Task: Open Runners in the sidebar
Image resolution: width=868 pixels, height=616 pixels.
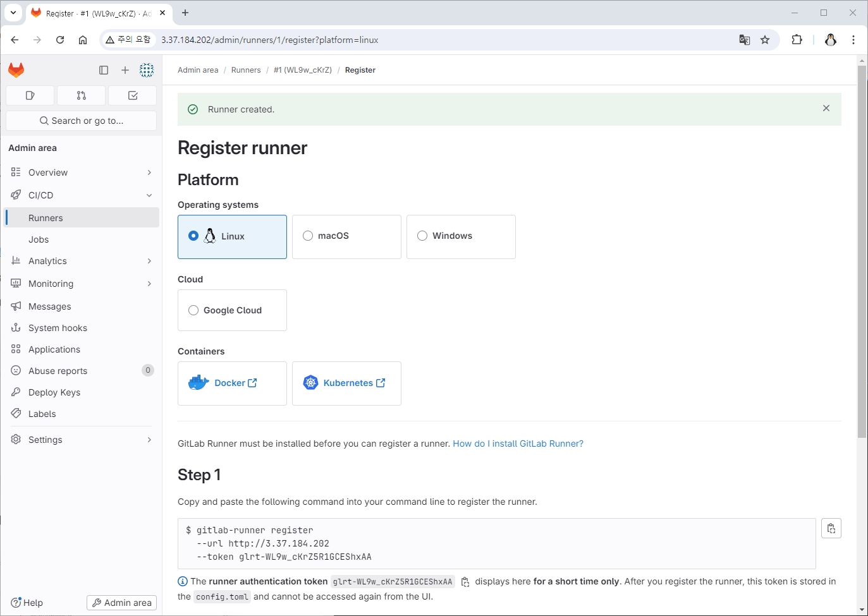Action: pos(81,218)
